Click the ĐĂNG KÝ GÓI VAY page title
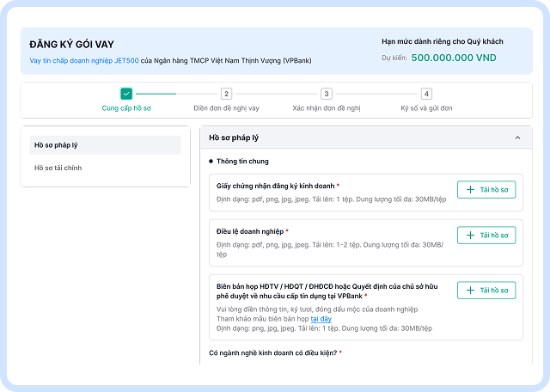Screen dimensions: 550x392 [72, 44]
